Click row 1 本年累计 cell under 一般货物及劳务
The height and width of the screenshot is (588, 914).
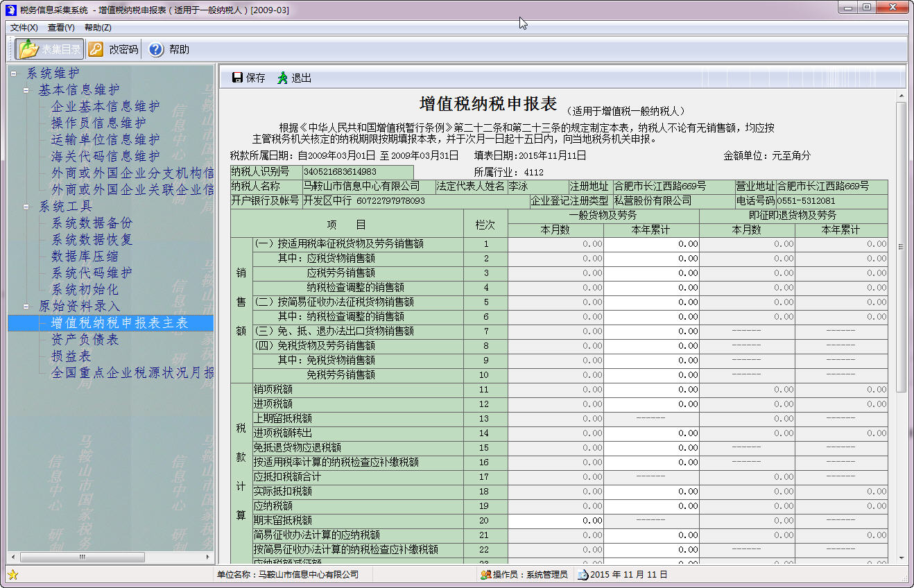pyautogui.click(x=651, y=244)
